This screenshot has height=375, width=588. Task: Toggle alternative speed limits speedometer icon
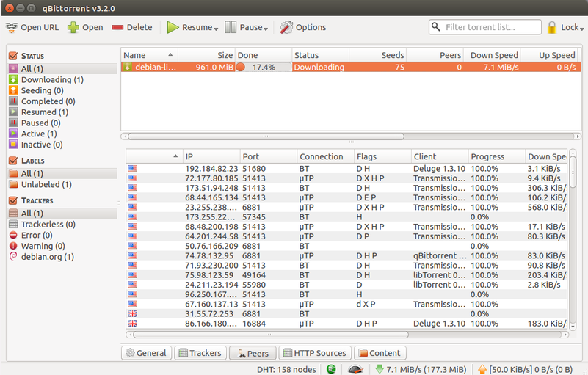[355, 369]
